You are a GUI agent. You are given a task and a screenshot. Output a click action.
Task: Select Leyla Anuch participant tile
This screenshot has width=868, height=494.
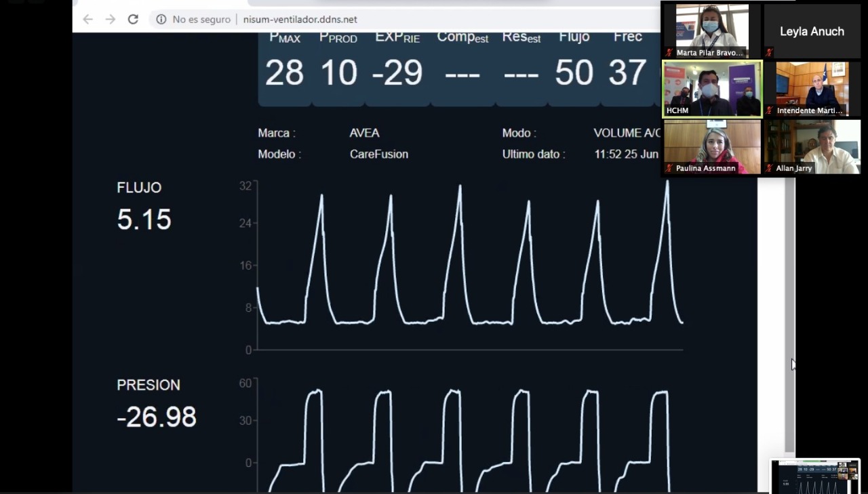(x=812, y=31)
